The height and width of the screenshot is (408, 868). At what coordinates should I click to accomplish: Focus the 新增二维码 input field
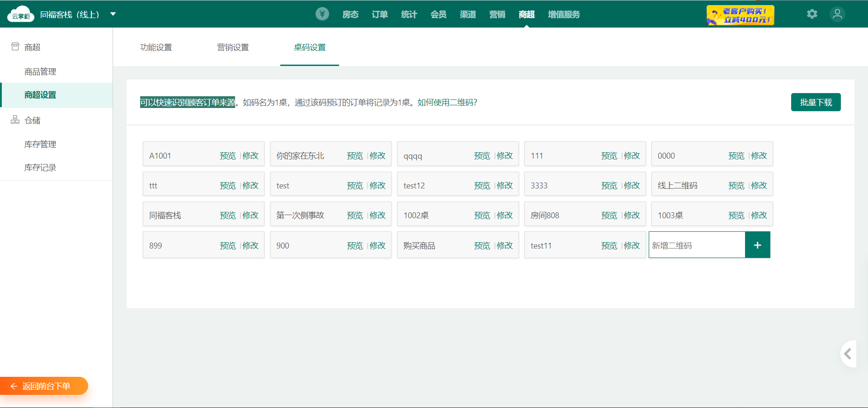tap(696, 245)
